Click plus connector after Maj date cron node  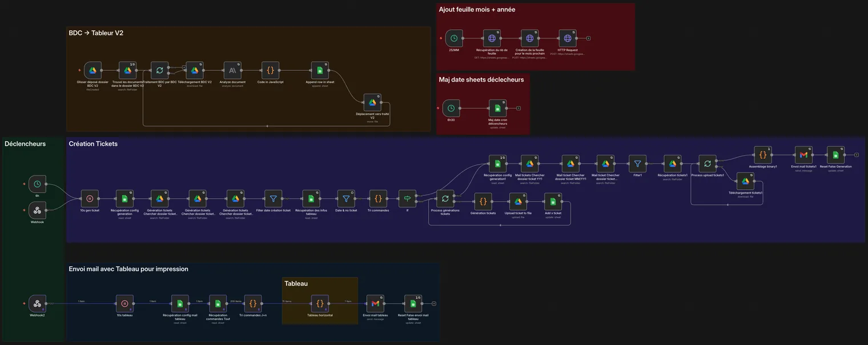point(518,108)
